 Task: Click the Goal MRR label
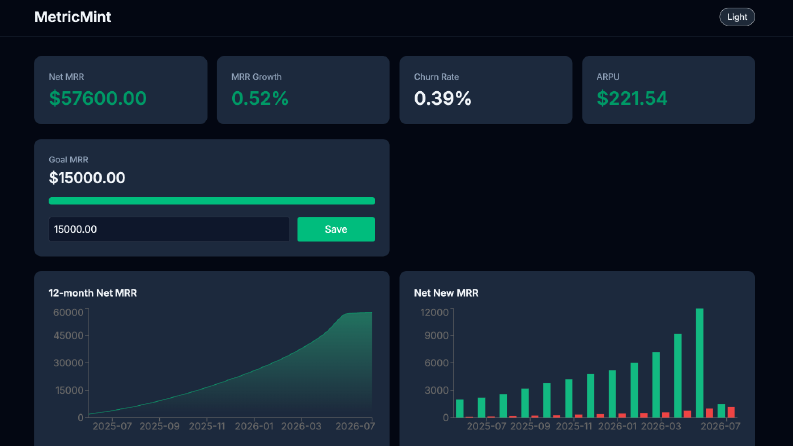click(x=68, y=159)
